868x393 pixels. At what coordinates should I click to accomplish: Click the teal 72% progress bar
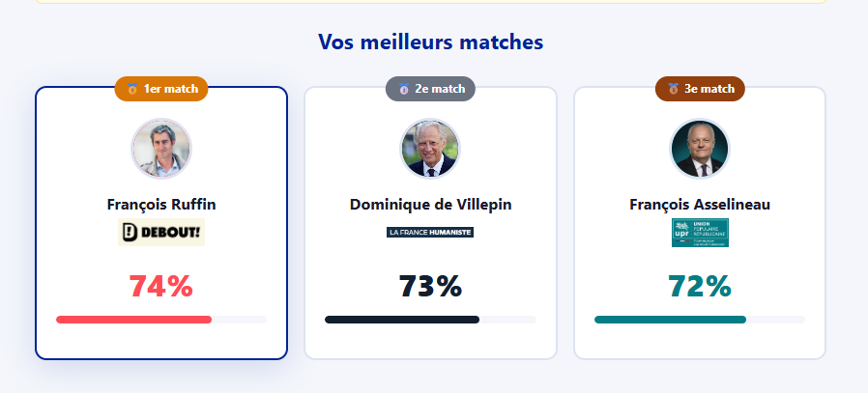click(670, 320)
